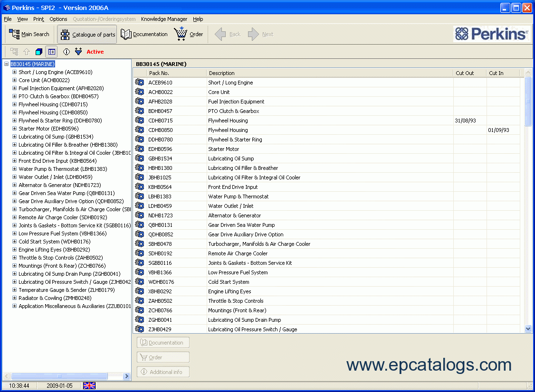Click the tree scrollbar right arrow
The height and width of the screenshot is (392, 535).
(126, 376)
